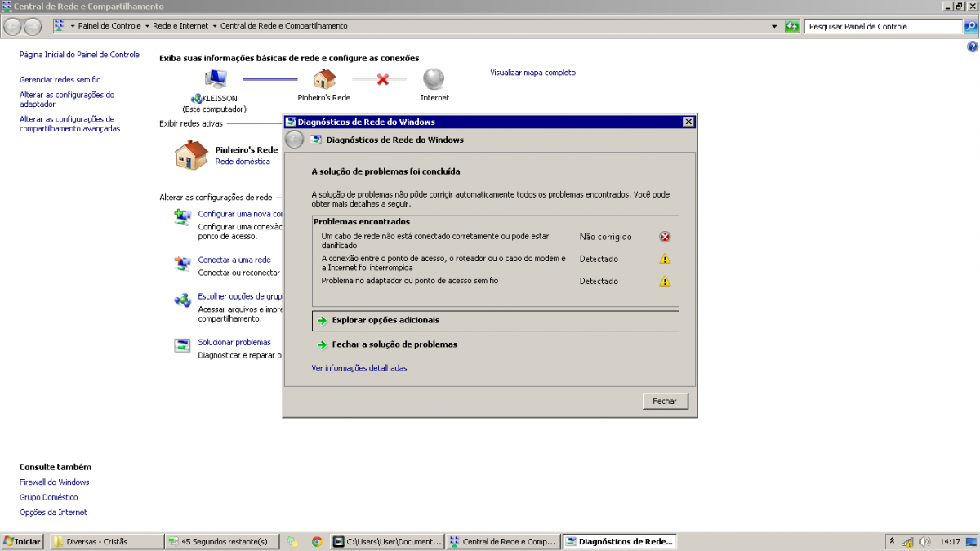This screenshot has height=551, width=980.
Task: Open the address bar history dropdown
Action: pos(774,26)
